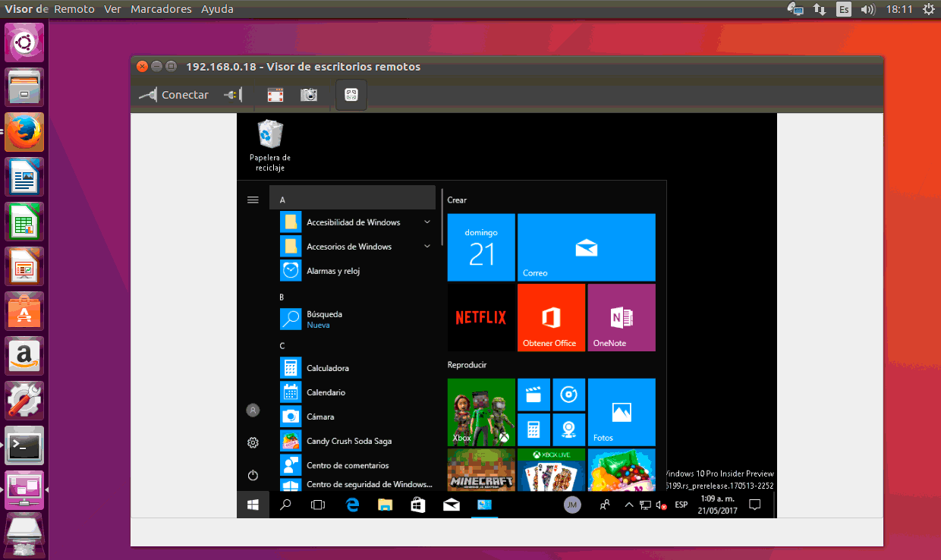Click the fullscreen icon in viewer toolbar
Image resolution: width=941 pixels, height=560 pixels.
coord(275,95)
